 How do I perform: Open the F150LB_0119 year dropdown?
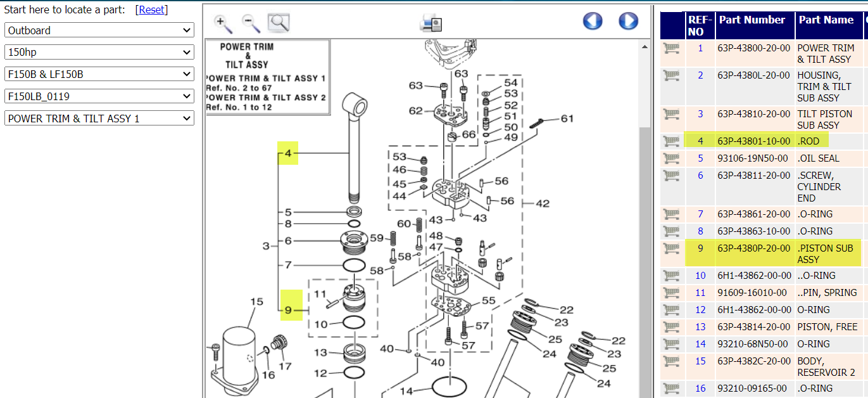point(99,96)
